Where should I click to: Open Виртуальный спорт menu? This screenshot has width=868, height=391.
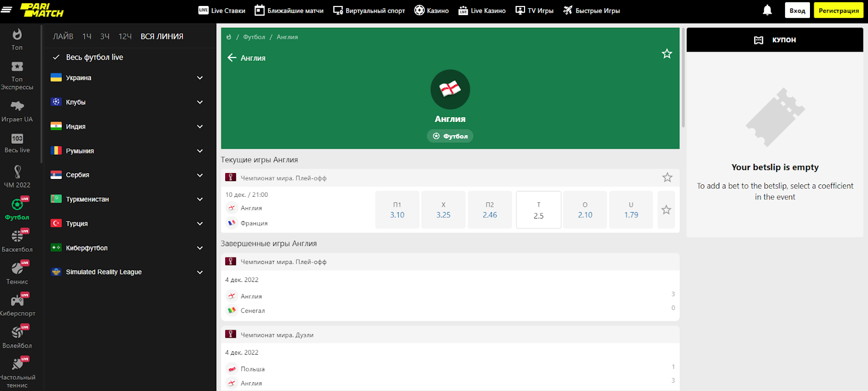pos(369,10)
